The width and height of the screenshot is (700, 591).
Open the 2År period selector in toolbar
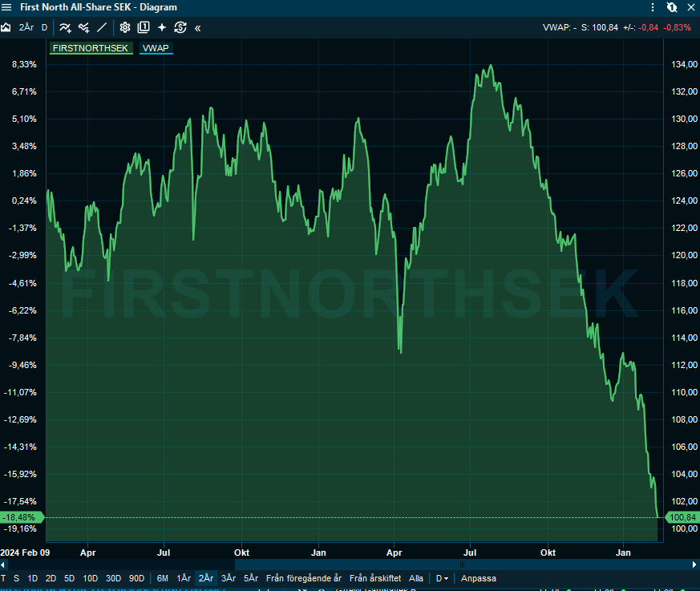26,28
